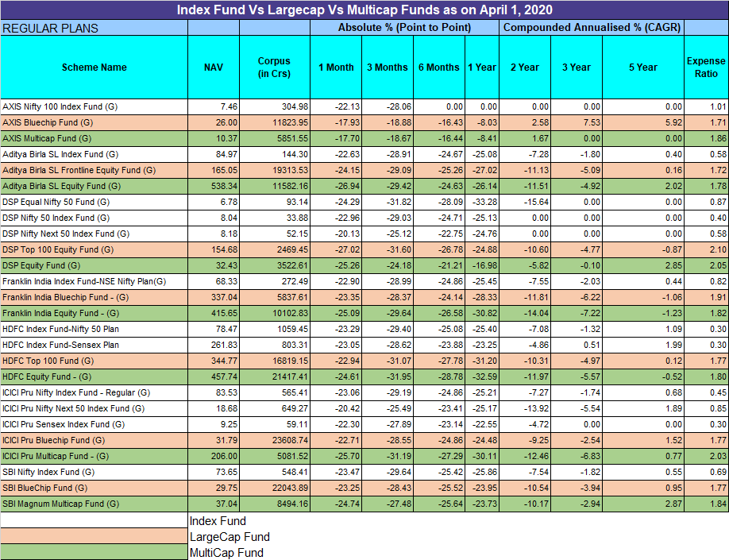Select the 1 Year column header

[x=482, y=67]
